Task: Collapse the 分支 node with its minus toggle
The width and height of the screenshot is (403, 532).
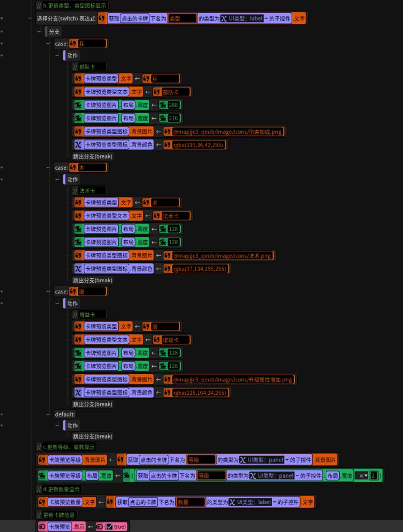Action: pyautogui.click(x=39, y=31)
